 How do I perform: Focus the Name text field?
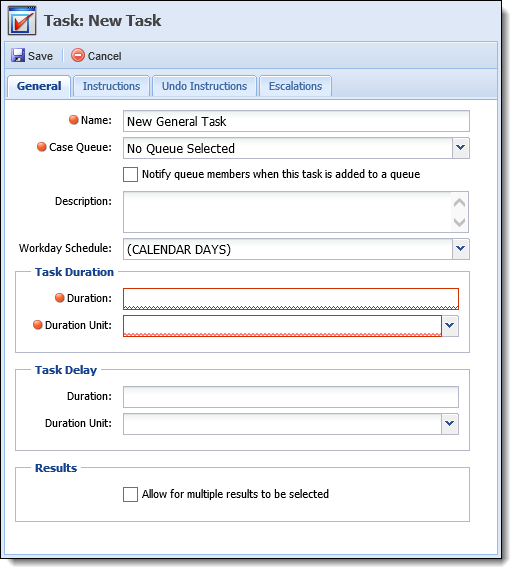[296, 121]
